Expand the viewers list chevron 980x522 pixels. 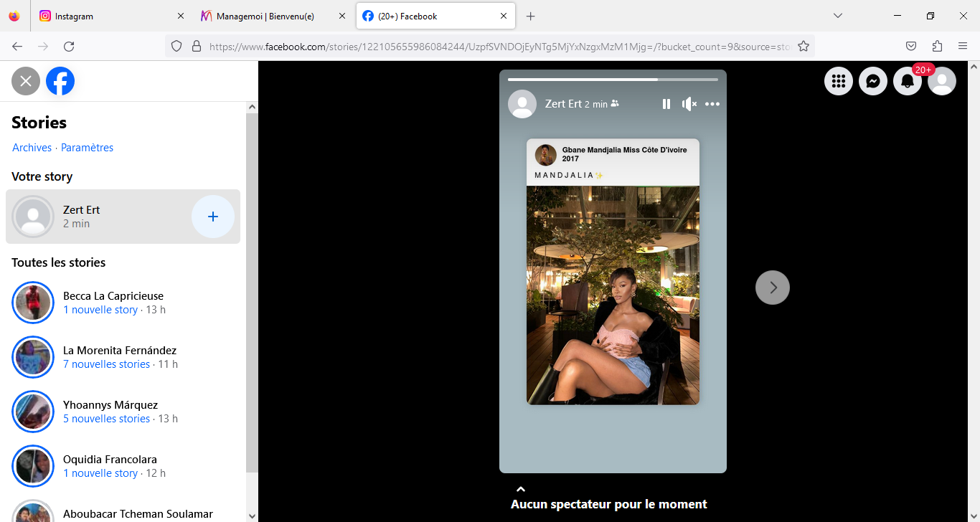pyautogui.click(x=521, y=489)
